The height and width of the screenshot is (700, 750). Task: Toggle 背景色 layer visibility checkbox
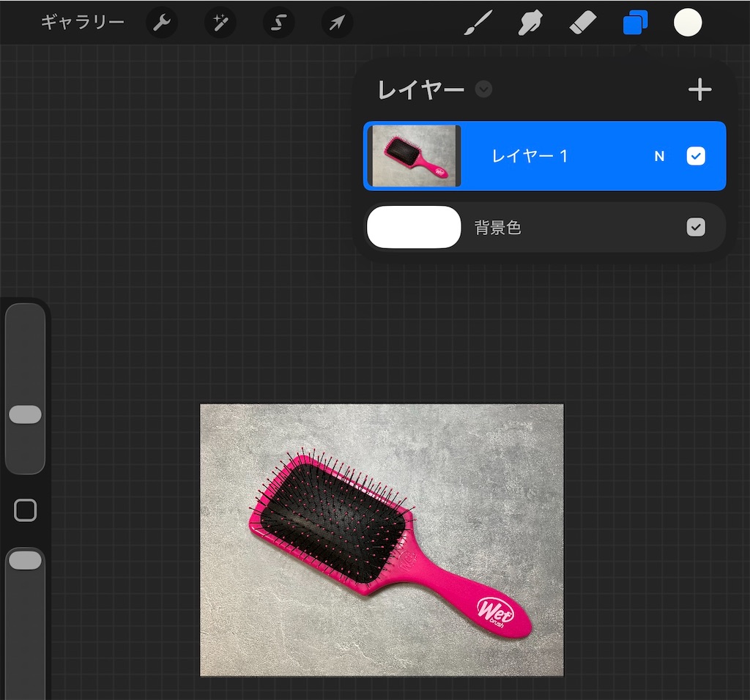pyautogui.click(x=696, y=227)
